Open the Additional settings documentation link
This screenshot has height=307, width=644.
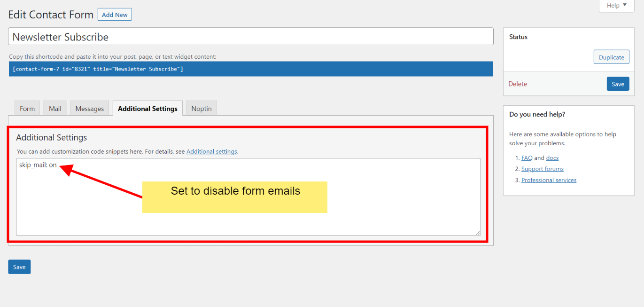pos(211,151)
